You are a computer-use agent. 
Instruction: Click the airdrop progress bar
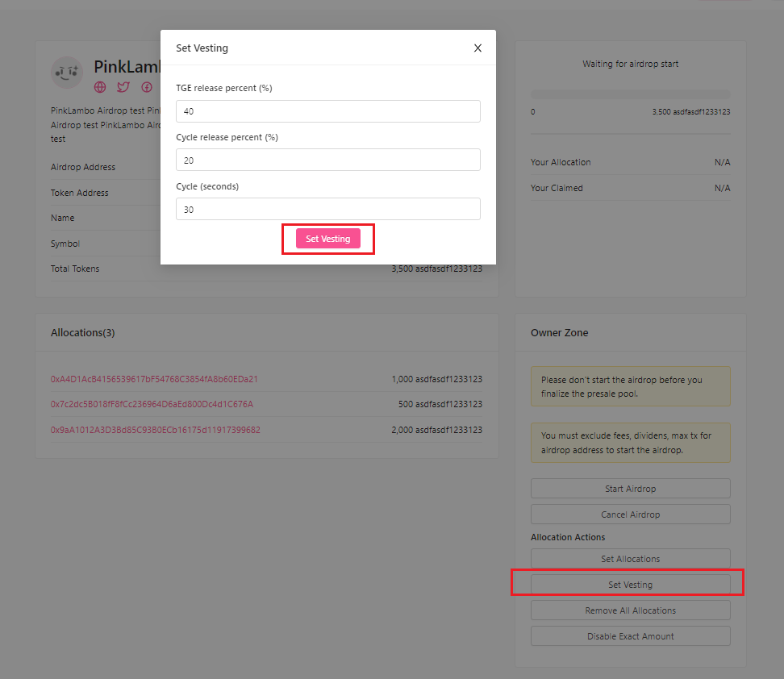(x=630, y=93)
